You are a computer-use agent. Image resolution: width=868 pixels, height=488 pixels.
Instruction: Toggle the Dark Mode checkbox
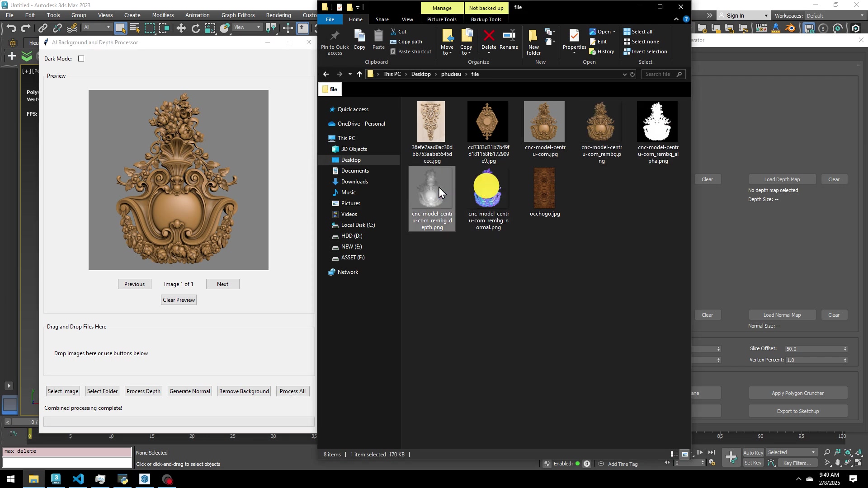point(81,58)
